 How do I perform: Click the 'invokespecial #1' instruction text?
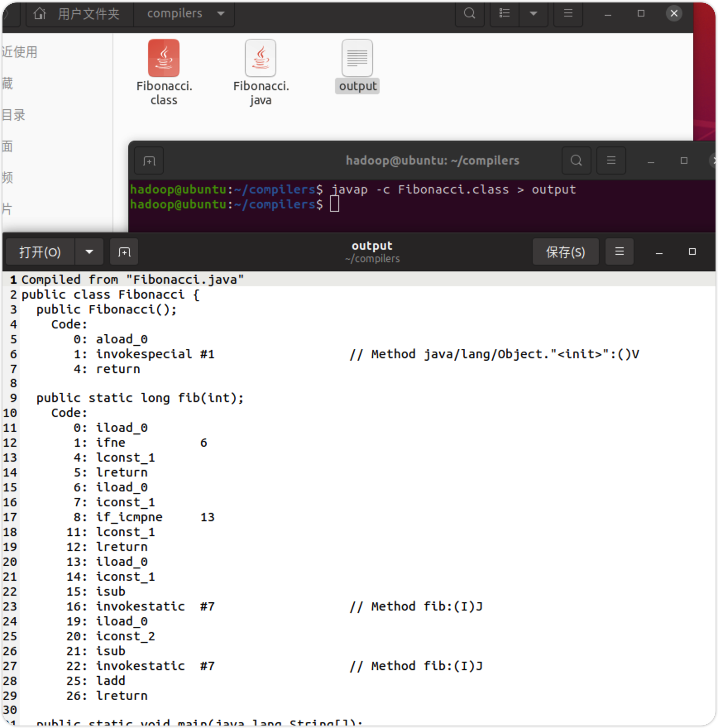coord(155,354)
